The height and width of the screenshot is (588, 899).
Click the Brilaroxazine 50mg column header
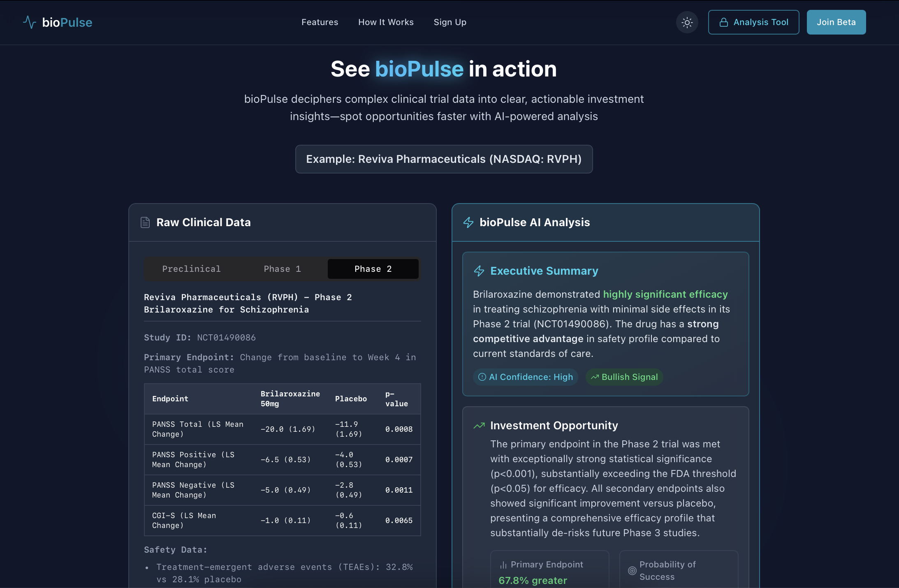290,399
